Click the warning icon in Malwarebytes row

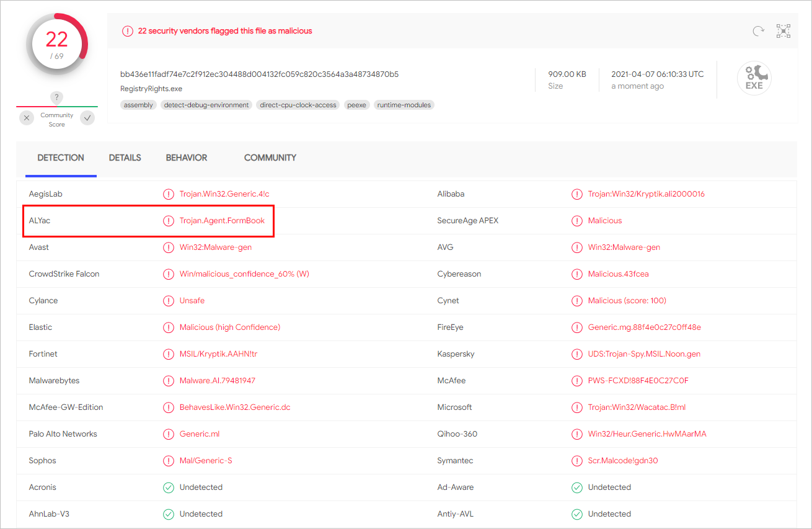pyautogui.click(x=169, y=381)
